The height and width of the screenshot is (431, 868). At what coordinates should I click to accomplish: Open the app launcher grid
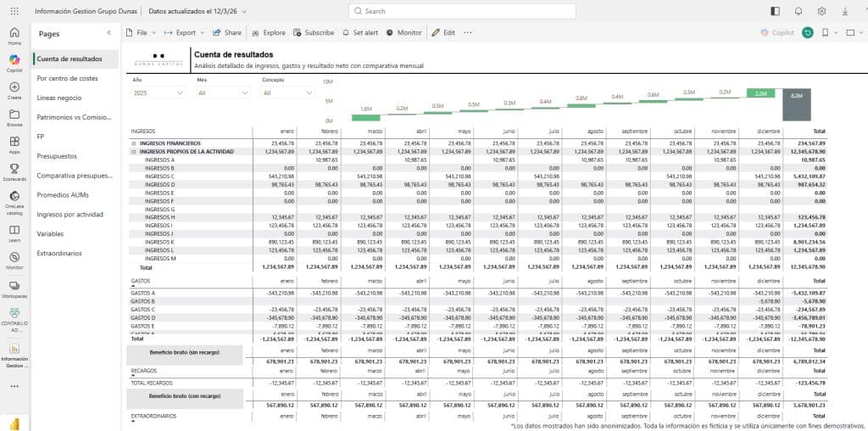(14, 11)
